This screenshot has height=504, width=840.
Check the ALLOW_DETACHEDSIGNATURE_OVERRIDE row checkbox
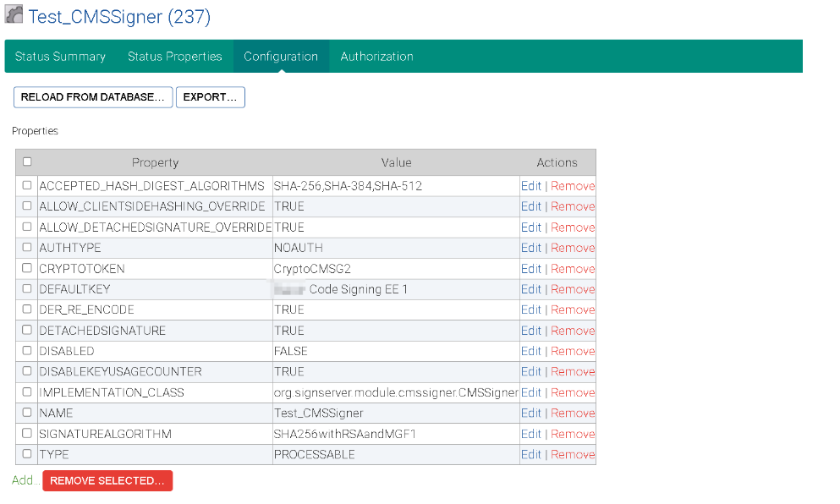27,227
